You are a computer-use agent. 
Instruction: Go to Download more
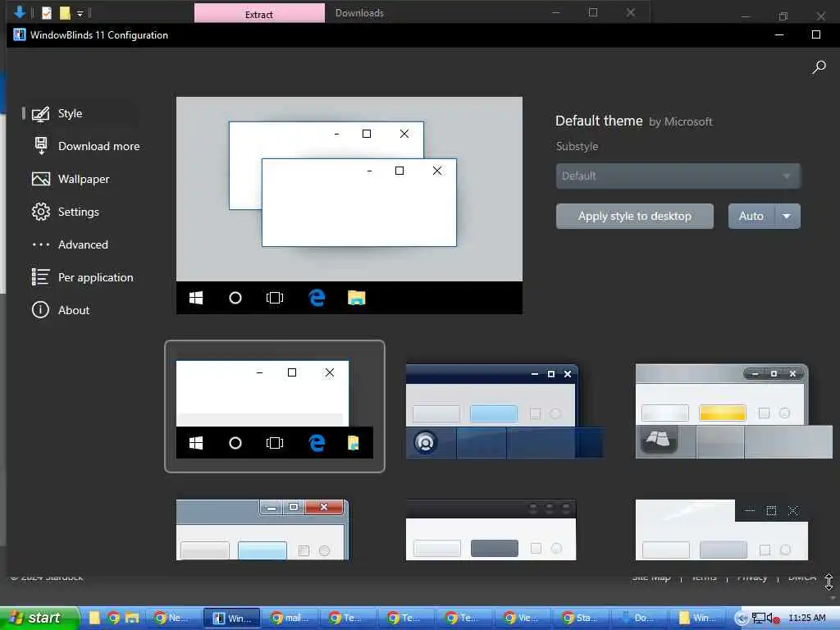[98, 146]
